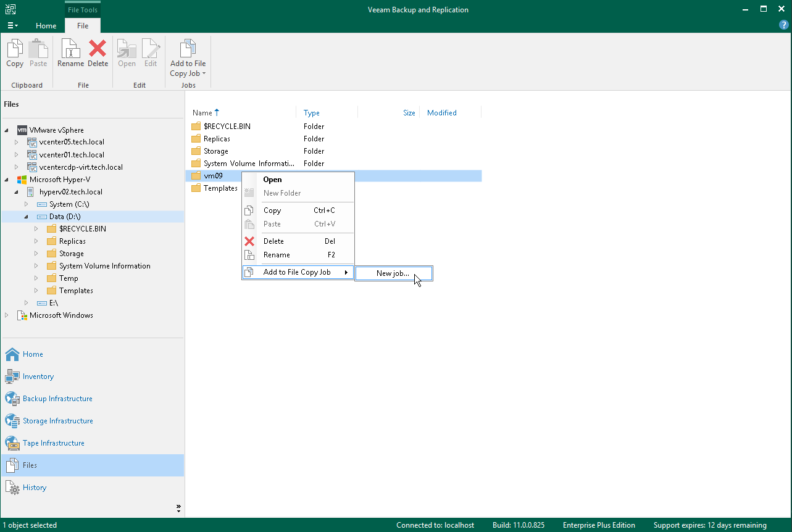Go to Storage Infrastructure view
This screenshot has width=792, height=532.
(57, 421)
